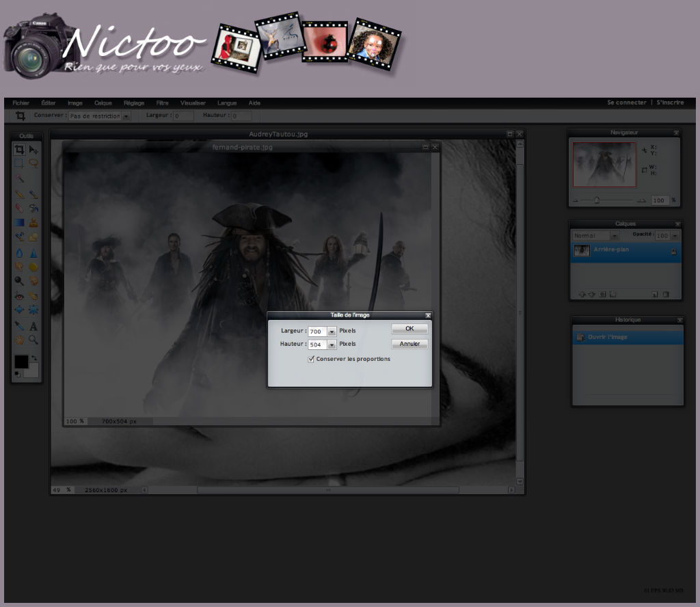This screenshot has width=700, height=607.
Task: Select the Lasso tool
Action: 33,163
